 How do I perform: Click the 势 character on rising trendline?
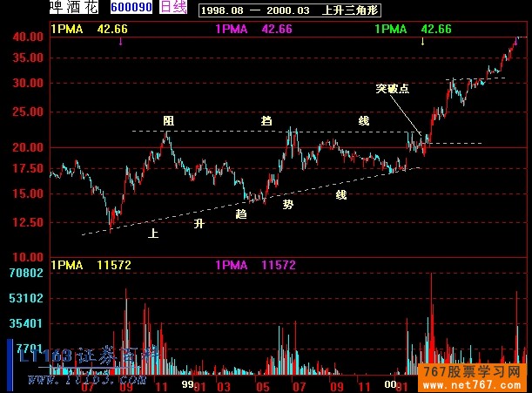pos(287,204)
